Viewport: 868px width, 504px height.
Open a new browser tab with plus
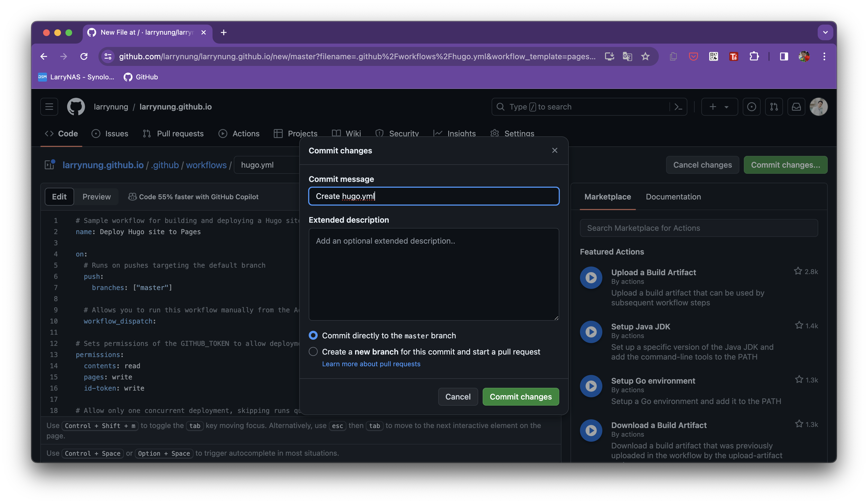[x=223, y=32]
